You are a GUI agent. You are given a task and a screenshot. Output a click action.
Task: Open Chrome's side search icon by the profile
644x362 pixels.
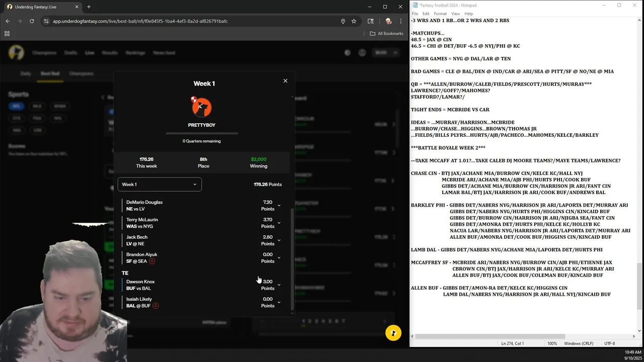pyautogui.click(x=371, y=21)
